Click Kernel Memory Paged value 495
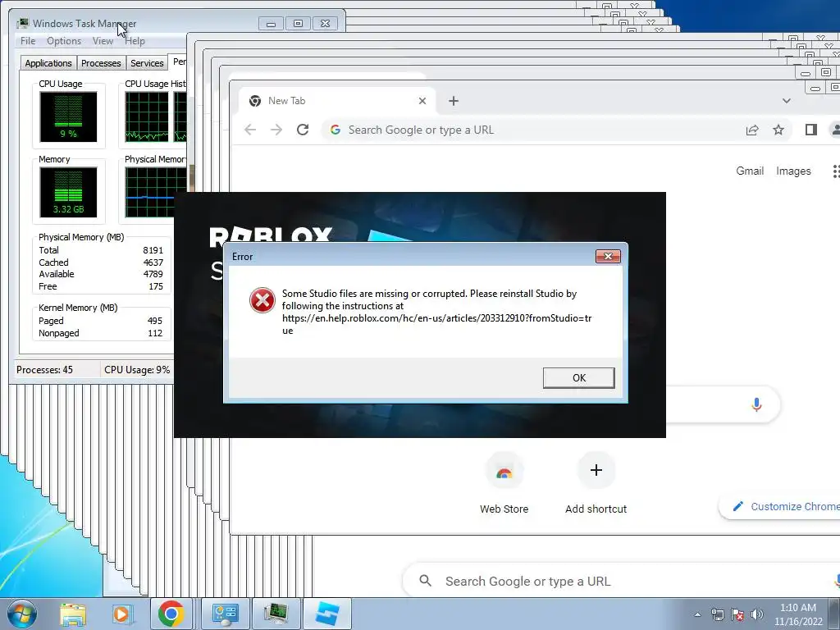The width and height of the screenshot is (840, 630). tap(154, 321)
